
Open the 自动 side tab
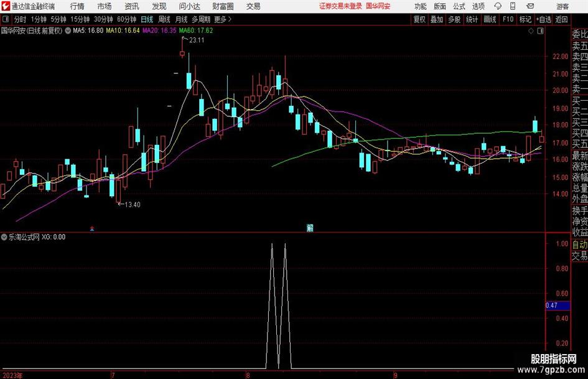(x=580, y=245)
